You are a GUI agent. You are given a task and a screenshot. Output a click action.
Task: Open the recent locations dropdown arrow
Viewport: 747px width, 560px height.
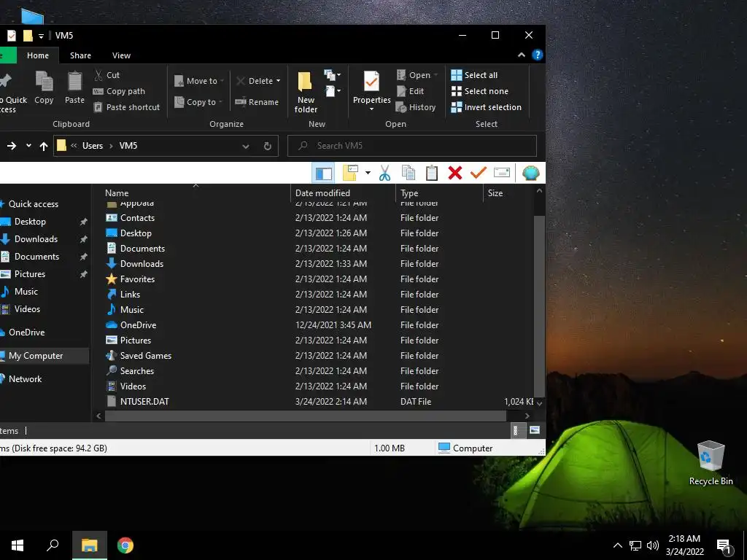[x=28, y=145]
